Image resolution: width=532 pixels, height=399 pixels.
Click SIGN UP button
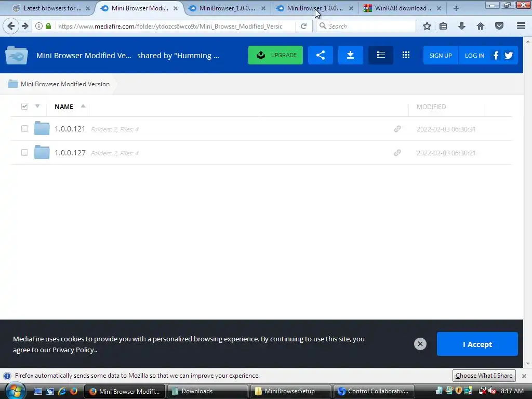[441, 55]
